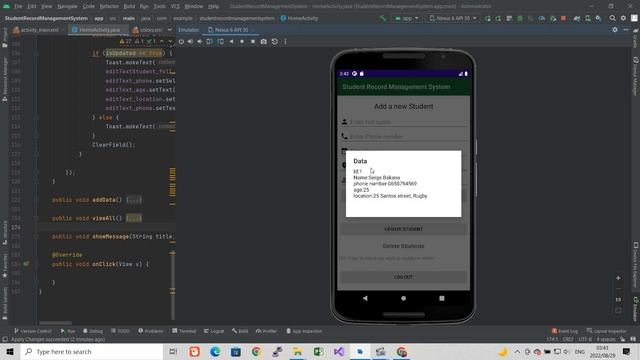This screenshot has width=640, height=360.
Task: Switch to colors.xml editor tab
Action: pyautogui.click(x=147, y=30)
